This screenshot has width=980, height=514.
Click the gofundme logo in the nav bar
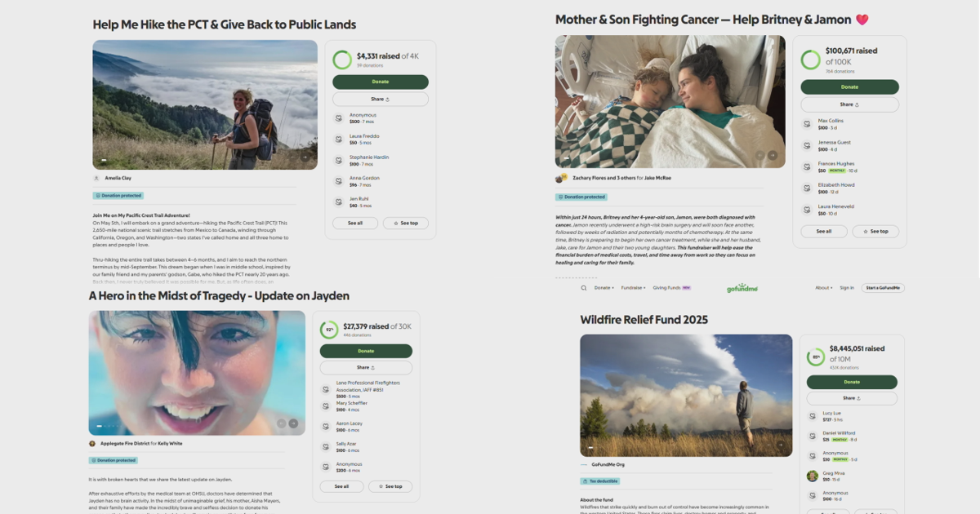[742, 288]
